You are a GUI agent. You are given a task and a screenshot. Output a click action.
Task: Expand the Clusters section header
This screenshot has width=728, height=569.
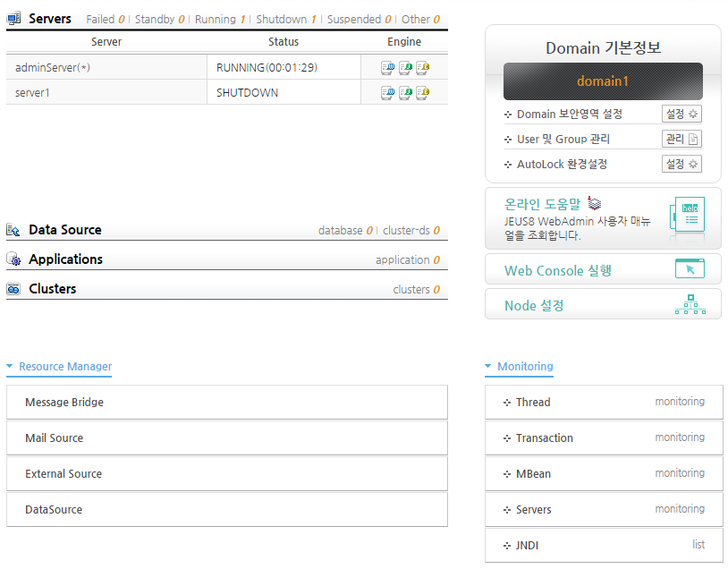pos(53,289)
